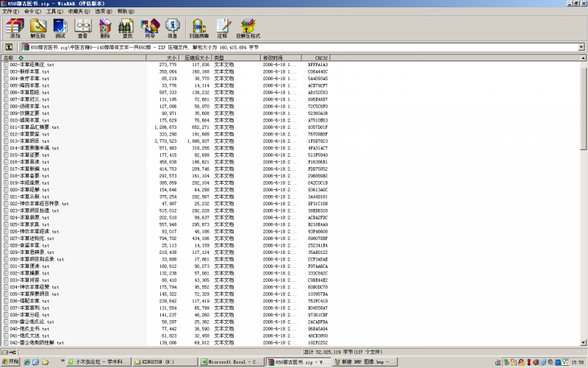Sort by 压缩后大小 (Packed size) column
This screenshot has height=368, width=588.
click(196, 58)
